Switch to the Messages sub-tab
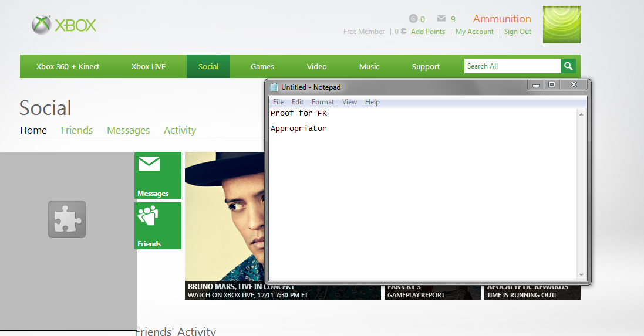The image size is (644, 336). (x=128, y=130)
